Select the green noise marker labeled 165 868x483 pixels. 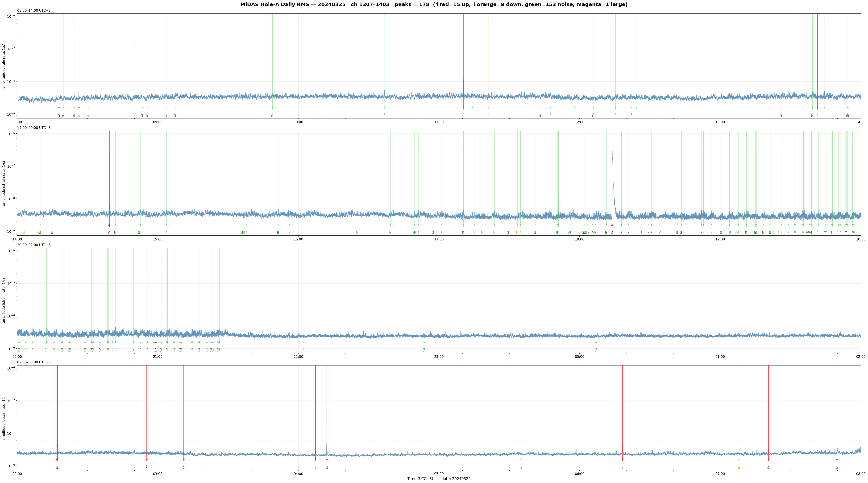click(x=424, y=342)
